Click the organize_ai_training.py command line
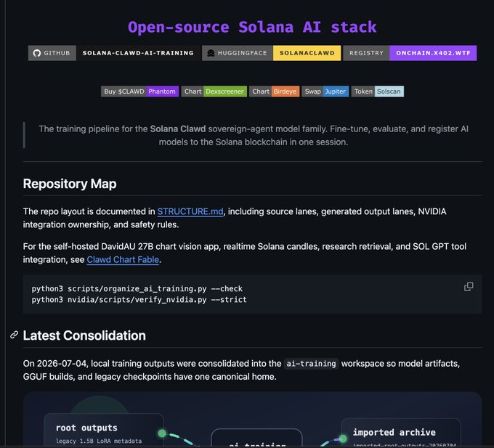 [137, 289]
